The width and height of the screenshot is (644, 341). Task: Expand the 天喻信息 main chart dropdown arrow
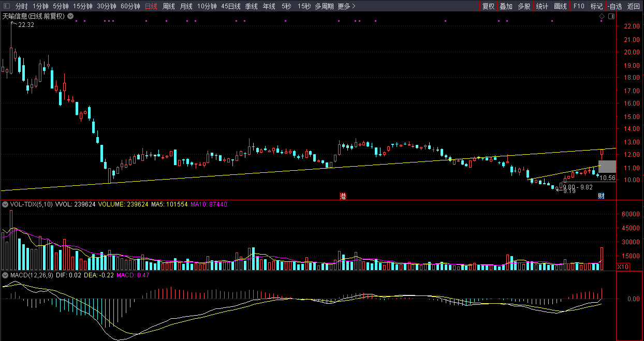coord(70,16)
